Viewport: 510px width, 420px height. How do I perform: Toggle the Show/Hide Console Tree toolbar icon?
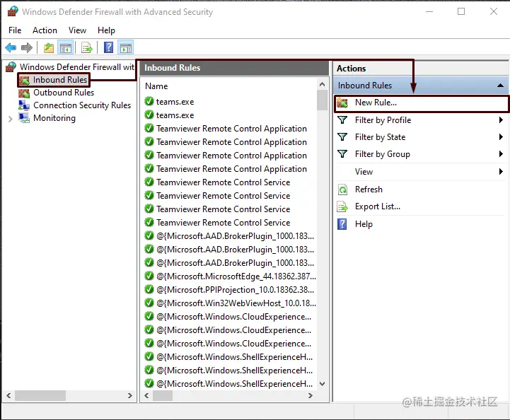pos(65,48)
